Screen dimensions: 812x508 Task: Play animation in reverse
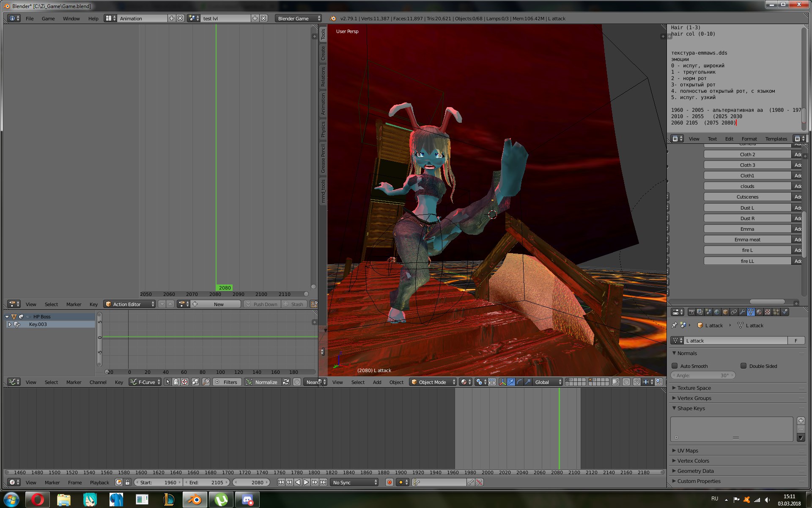[298, 482]
